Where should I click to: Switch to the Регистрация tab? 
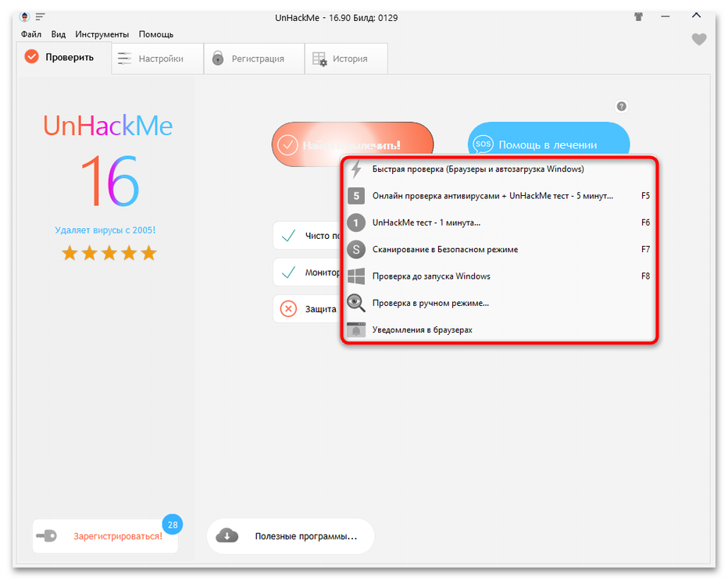point(254,59)
